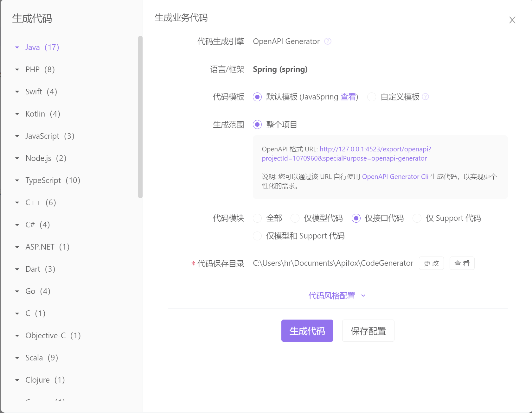Choose the 全部 code module radio

pyautogui.click(x=257, y=218)
